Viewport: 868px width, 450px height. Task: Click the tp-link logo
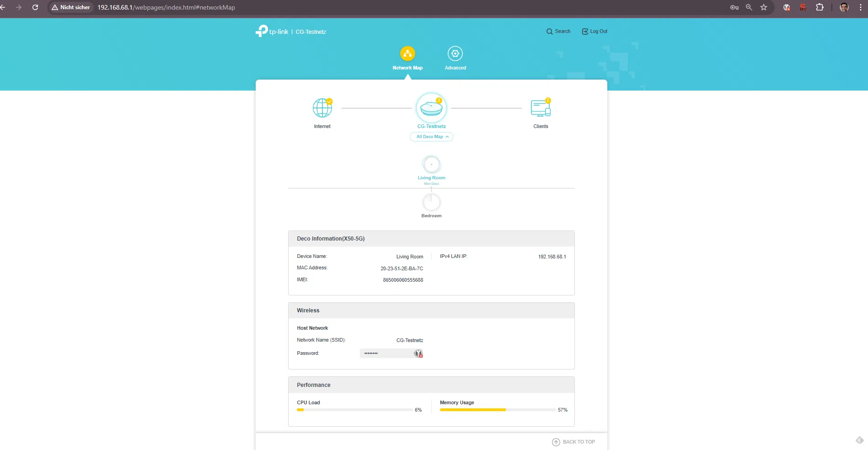point(272,31)
